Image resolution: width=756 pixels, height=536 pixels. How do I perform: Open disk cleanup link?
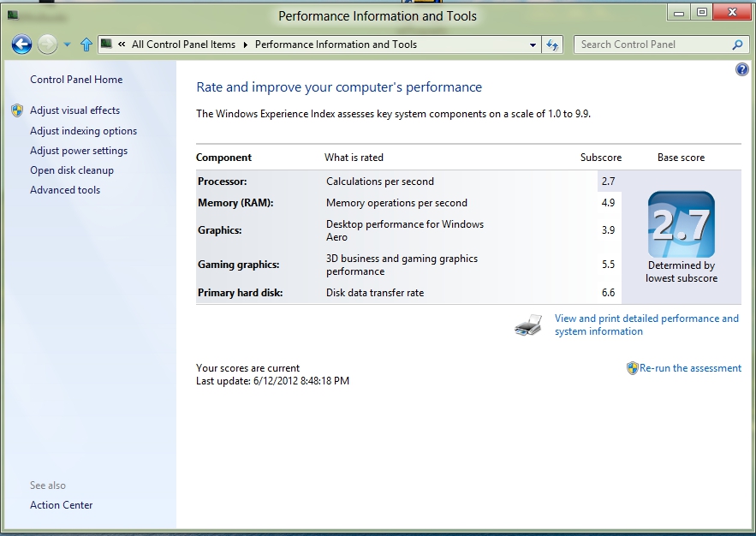point(72,170)
